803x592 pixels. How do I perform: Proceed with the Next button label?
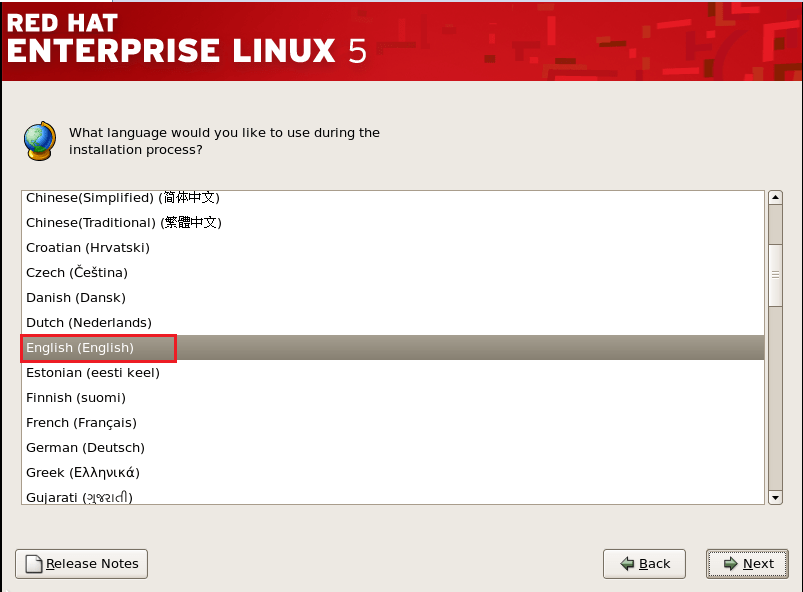coord(758,564)
